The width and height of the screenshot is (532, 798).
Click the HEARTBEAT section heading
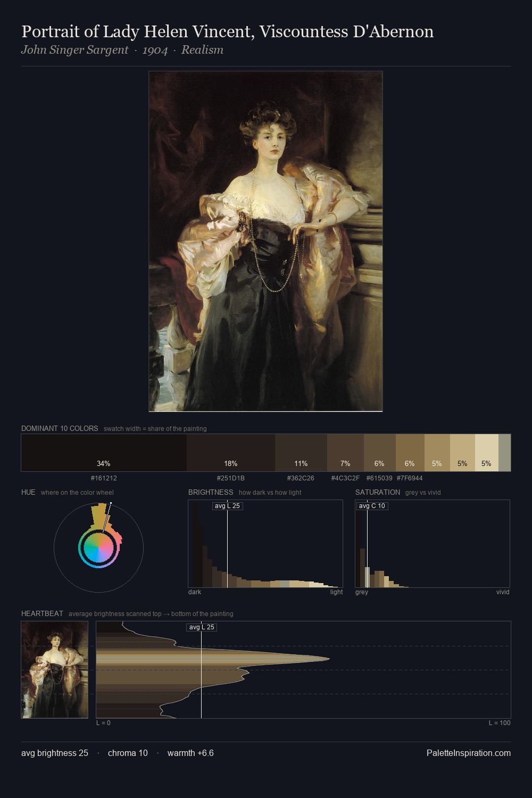(42, 613)
